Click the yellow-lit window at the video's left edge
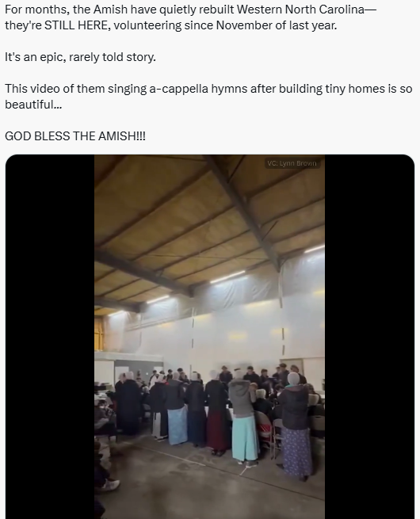Image resolution: width=420 pixels, height=519 pixels. [x=99, y=333]
